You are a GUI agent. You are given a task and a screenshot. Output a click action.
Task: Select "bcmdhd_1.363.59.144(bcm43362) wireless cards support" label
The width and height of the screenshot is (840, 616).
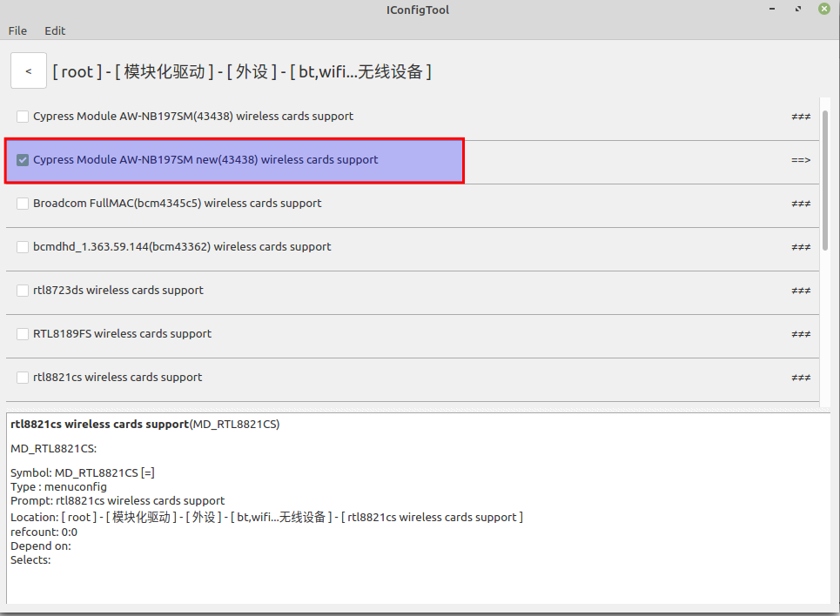pyautogui.click(x=182, y=246)
